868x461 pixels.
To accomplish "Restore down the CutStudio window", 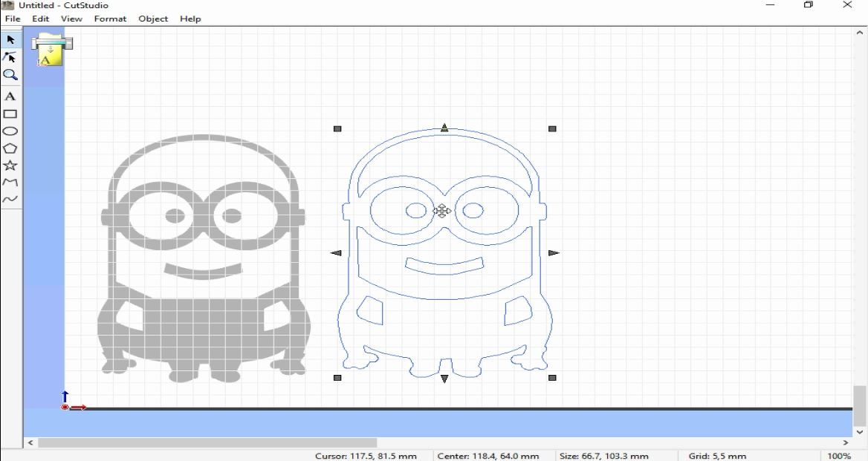I will [x=809, y=5].
